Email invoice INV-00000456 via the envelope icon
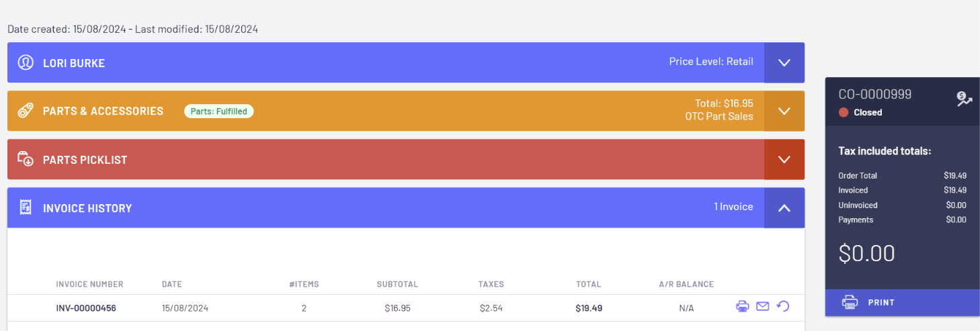The height and width of the screenshot is (331, 980). tap(762, 307)
